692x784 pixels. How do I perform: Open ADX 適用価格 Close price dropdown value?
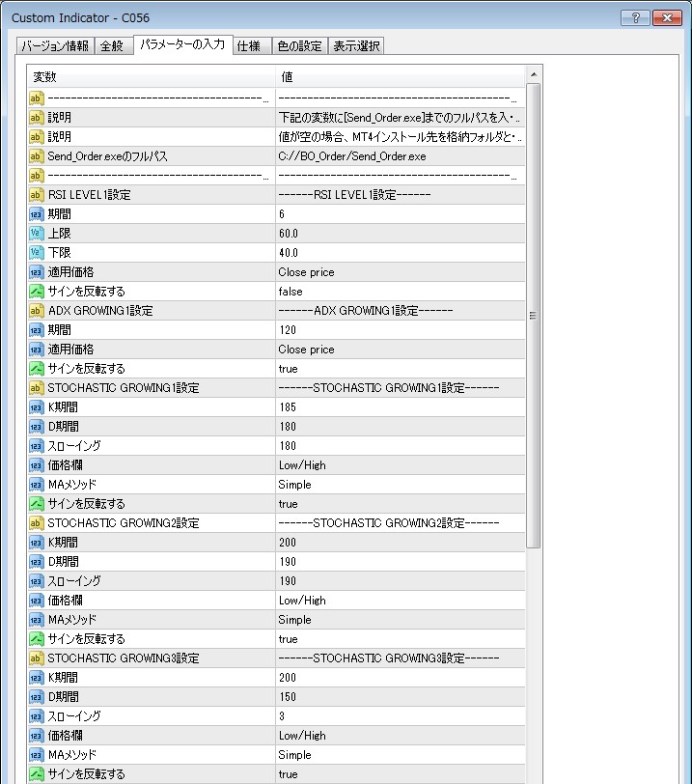(x=401, y=350)
